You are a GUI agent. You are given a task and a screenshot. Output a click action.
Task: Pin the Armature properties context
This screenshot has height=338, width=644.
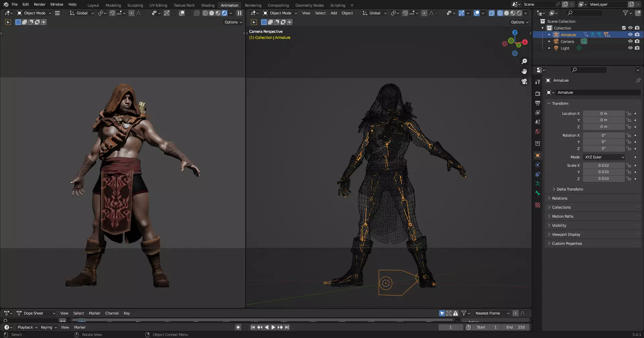click(638, 80)
